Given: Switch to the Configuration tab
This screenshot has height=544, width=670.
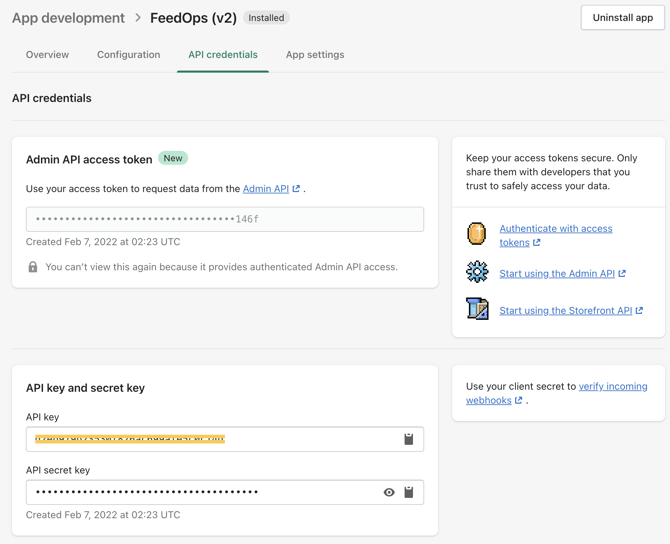Looking at the screenshot, I should [129, 55].
